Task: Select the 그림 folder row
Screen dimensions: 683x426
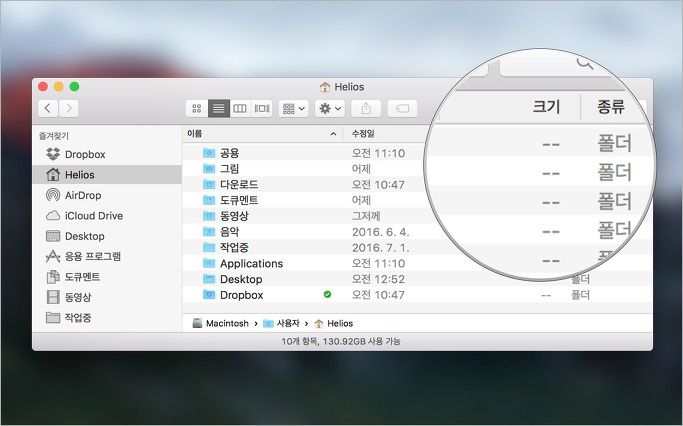Action: (417, 169)
